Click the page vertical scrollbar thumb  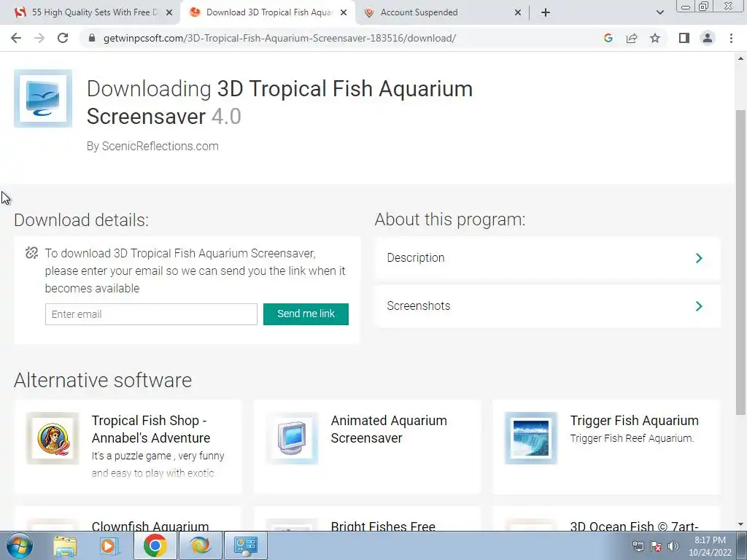pyautogui.click(x=740, y=262)
